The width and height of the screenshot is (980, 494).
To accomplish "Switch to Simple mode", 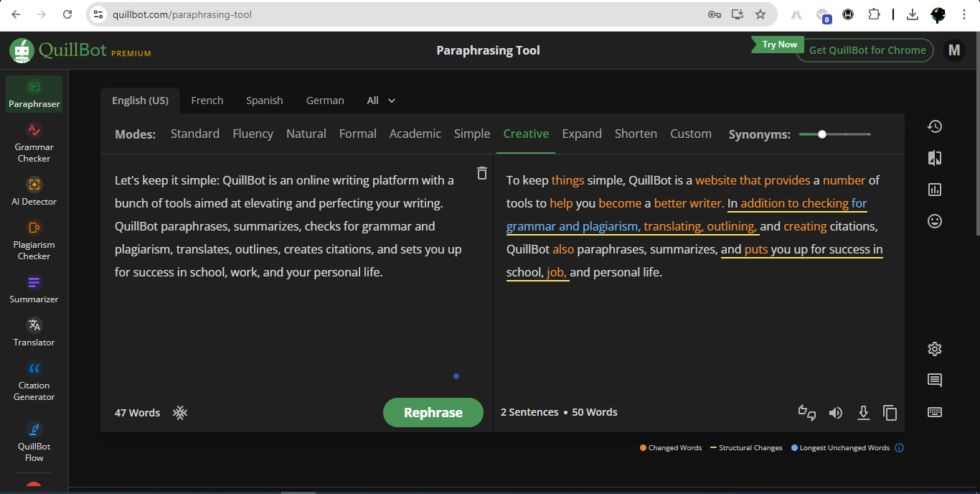I will coord(472,134).
